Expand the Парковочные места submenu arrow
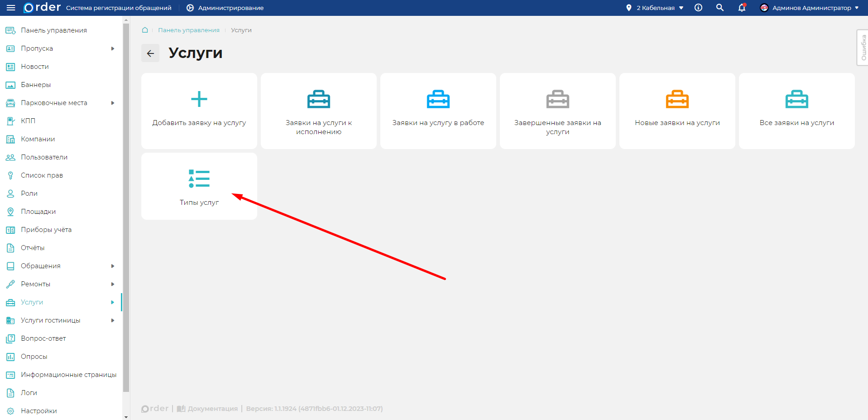 [x=113, y=103]
